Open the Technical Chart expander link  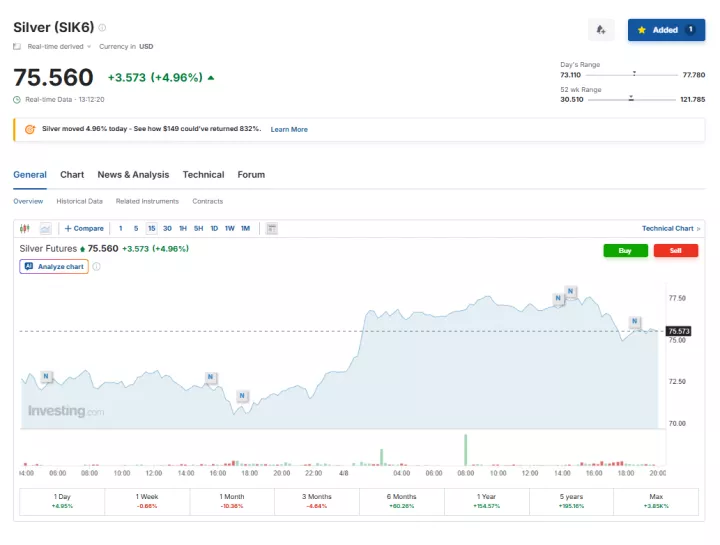point(670,228)
